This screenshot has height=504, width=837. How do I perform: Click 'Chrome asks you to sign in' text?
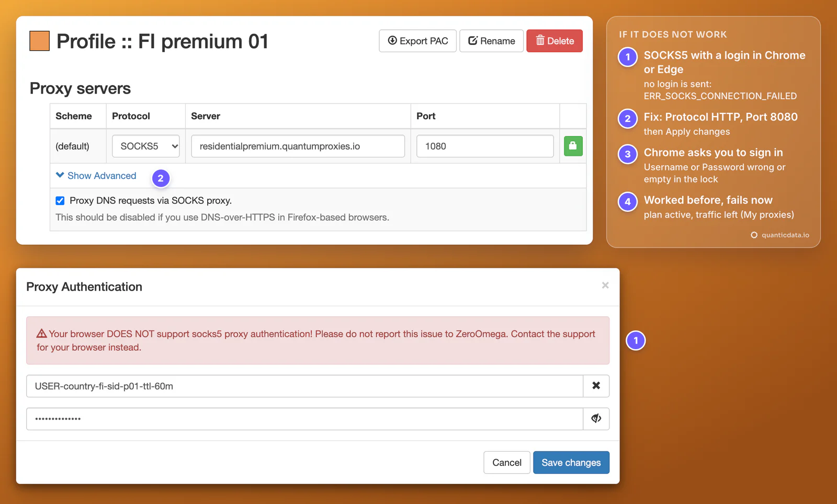pyautogui.click(x=714, y=153)
